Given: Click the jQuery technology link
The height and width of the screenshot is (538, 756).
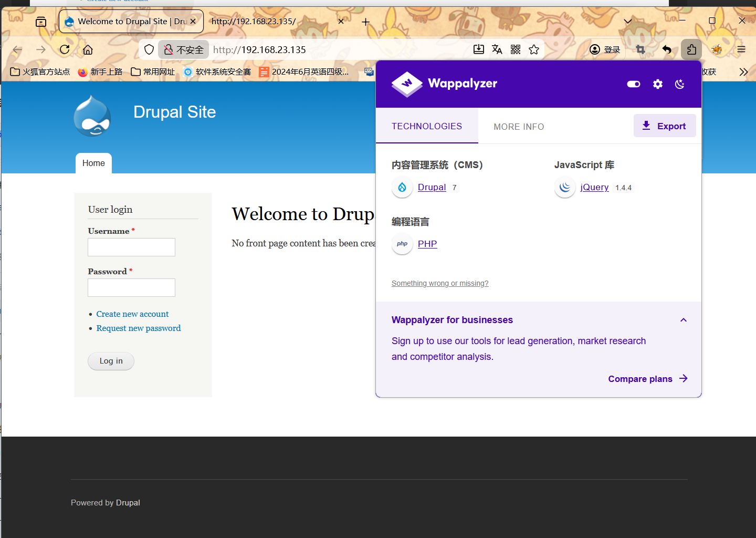Looking at the screenshot, I should pos(594,188).
